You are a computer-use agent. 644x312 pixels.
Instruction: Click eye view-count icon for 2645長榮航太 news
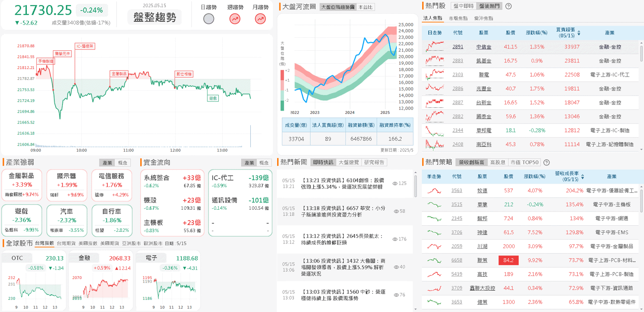click(x=395, y=239)
